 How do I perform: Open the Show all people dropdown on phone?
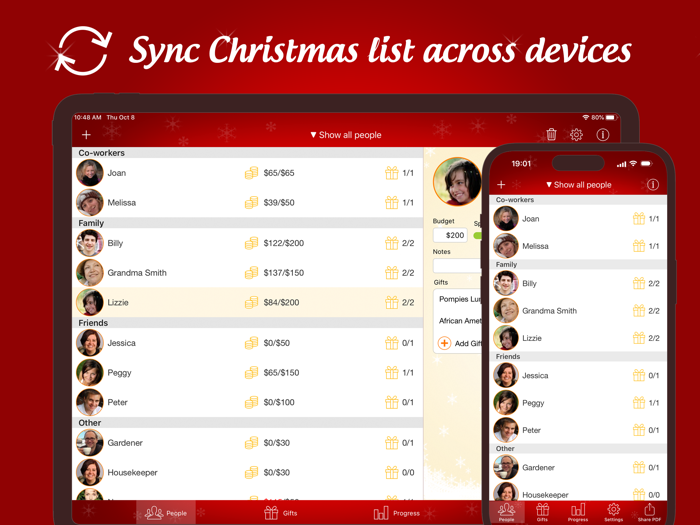coord(579,185)
